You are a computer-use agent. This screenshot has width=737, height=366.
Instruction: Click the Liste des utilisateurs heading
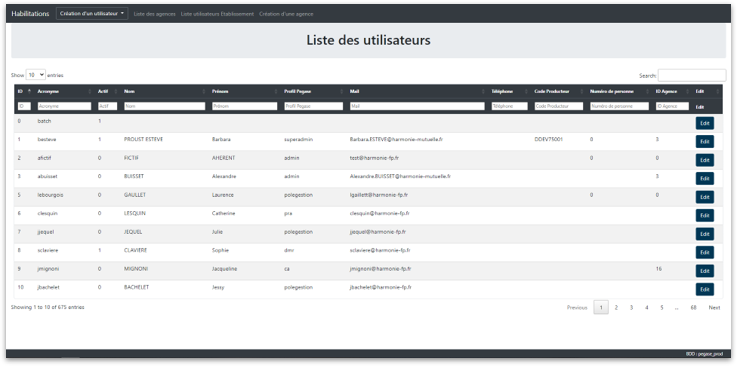click(x=368, y=40)
